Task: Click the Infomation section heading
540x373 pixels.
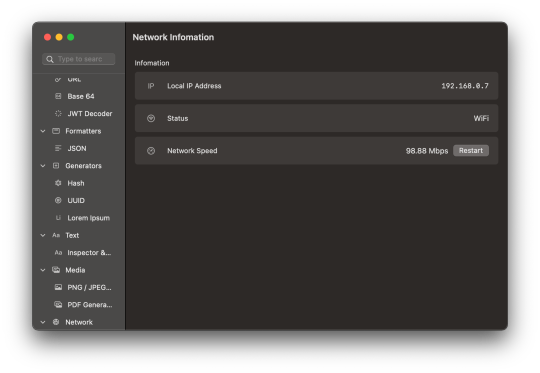Action: point(152,63)
